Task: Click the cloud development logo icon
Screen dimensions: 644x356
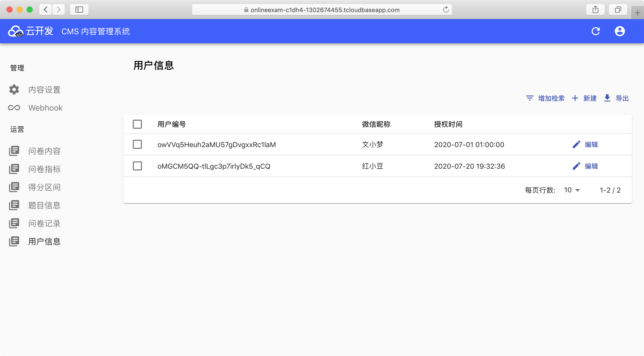Action: point(15,31)
